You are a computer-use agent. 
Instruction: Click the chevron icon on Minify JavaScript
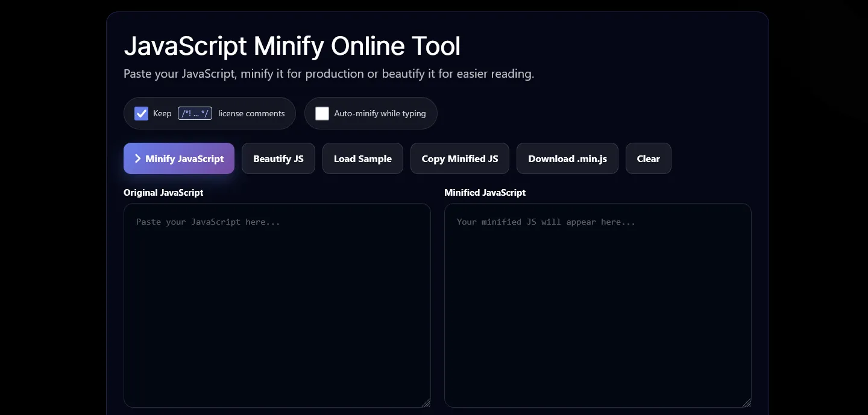click(137, 158)
